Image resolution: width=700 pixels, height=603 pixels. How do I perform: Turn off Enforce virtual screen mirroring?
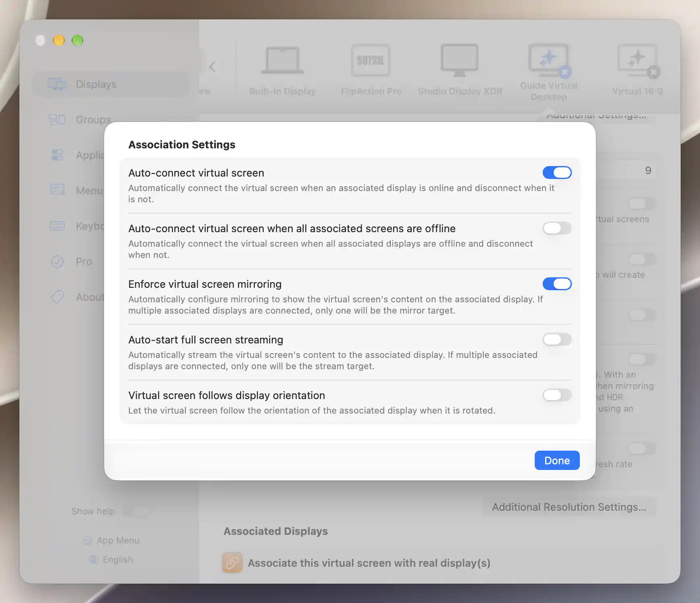tap(557, 284)
